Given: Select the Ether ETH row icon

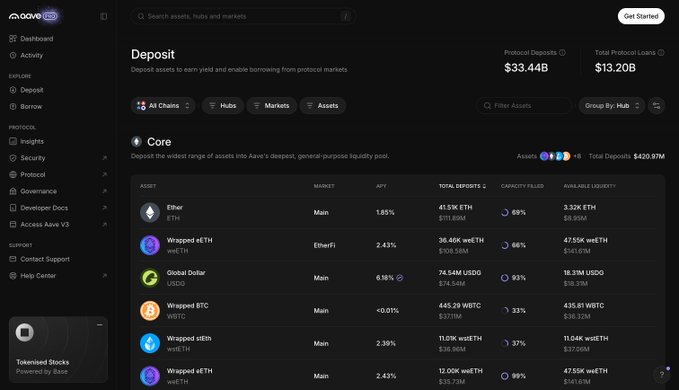Looking at the screenshot, I should (x=150, y=213).
